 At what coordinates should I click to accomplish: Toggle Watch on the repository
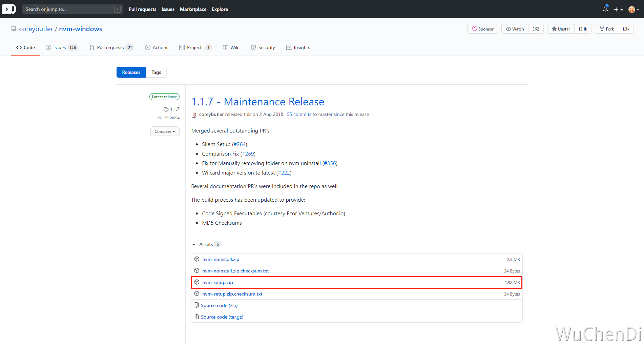[x=515, y=29]
